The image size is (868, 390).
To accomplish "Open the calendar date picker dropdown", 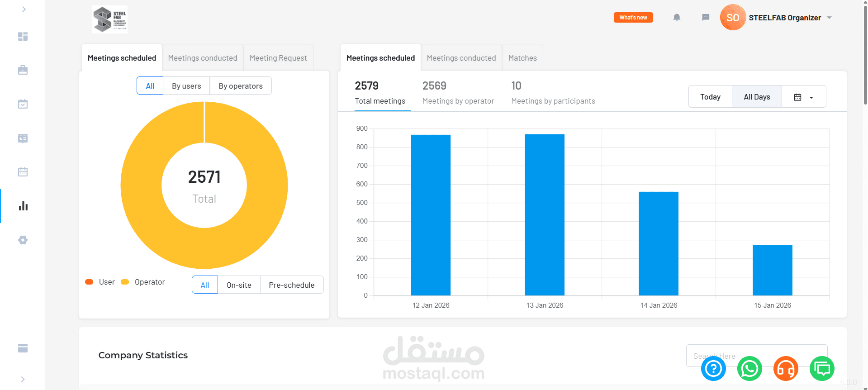I will (x=804, y=97).
